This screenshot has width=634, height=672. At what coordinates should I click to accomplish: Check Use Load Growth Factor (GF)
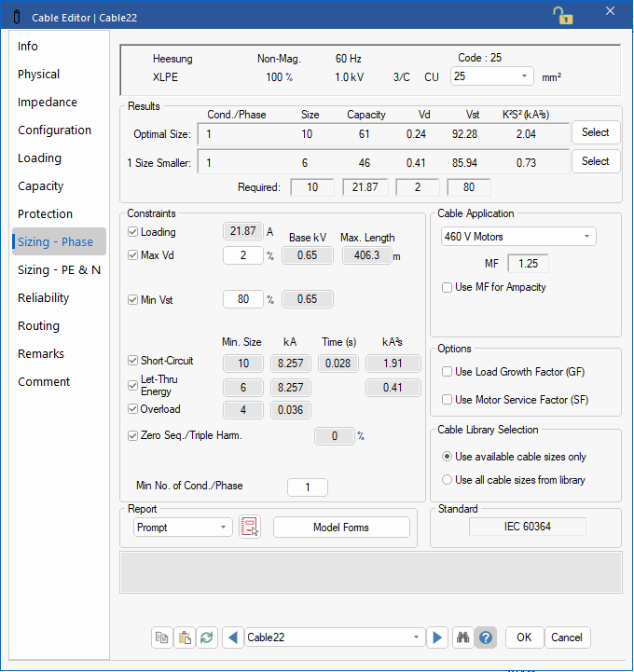coord(448,372)
